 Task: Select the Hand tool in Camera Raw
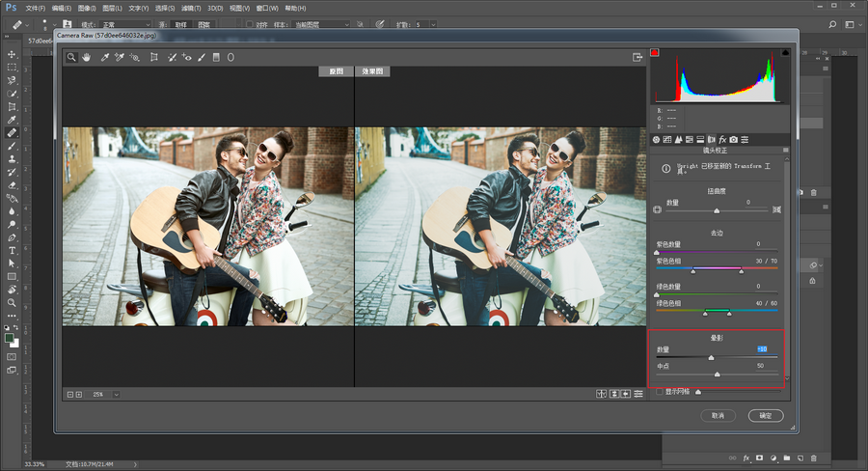(x=86, y=58)
